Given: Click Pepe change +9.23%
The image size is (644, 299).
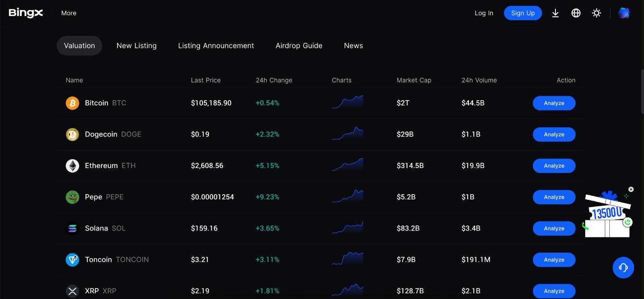Looking at the screenshot, I should click(267, 197).
